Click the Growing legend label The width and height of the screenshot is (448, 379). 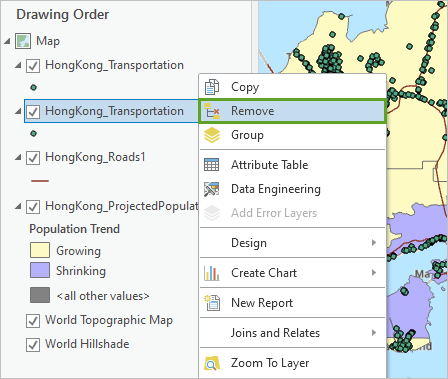(x=78, y=251)
